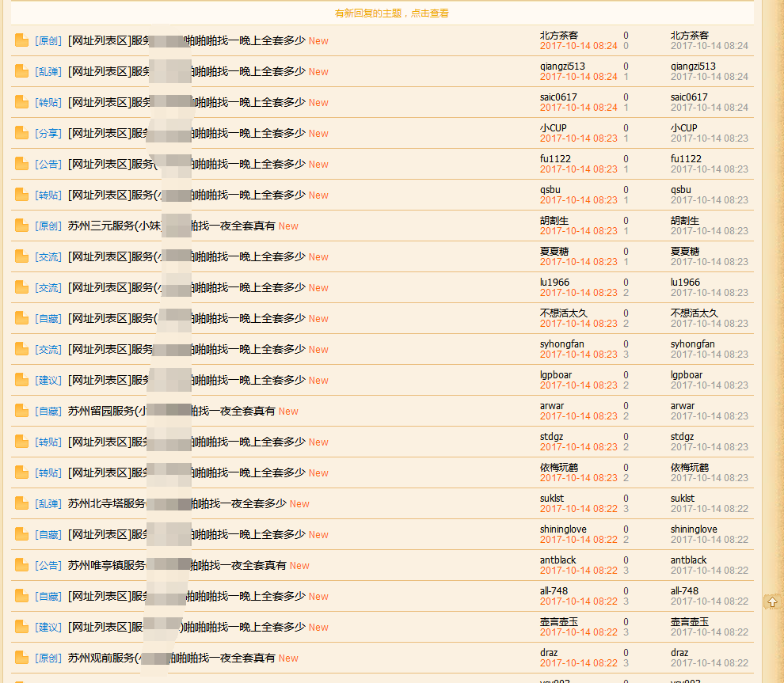The height and width of the screenshot is (683, 784).
Task: Click the New badge on the top thread
Action: click(x=318, y=40)
